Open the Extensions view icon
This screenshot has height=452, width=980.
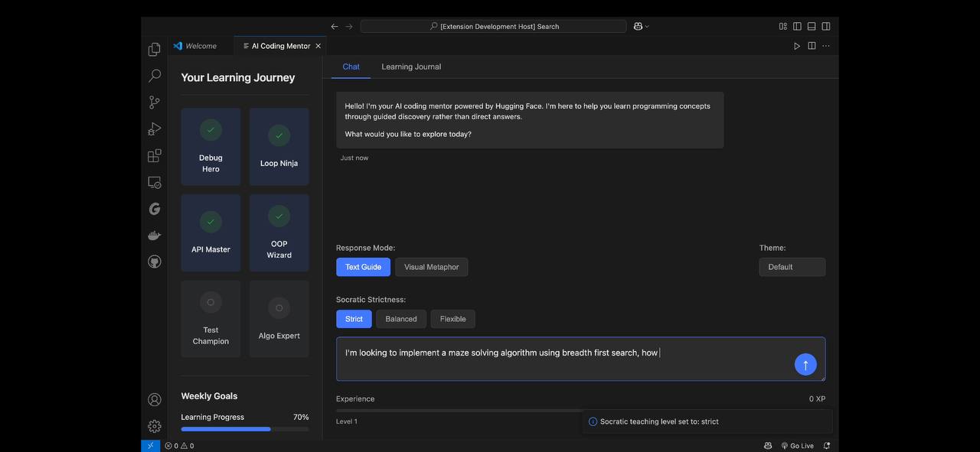click(x=155, y=155)
